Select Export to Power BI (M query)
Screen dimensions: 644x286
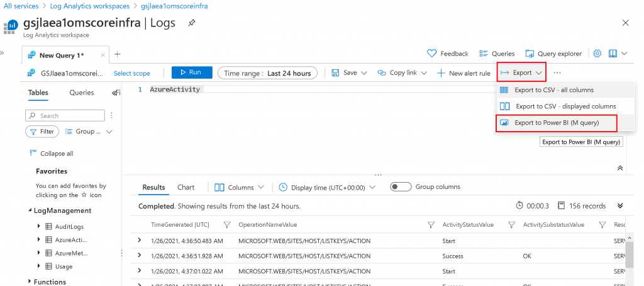tap(557, 123)
